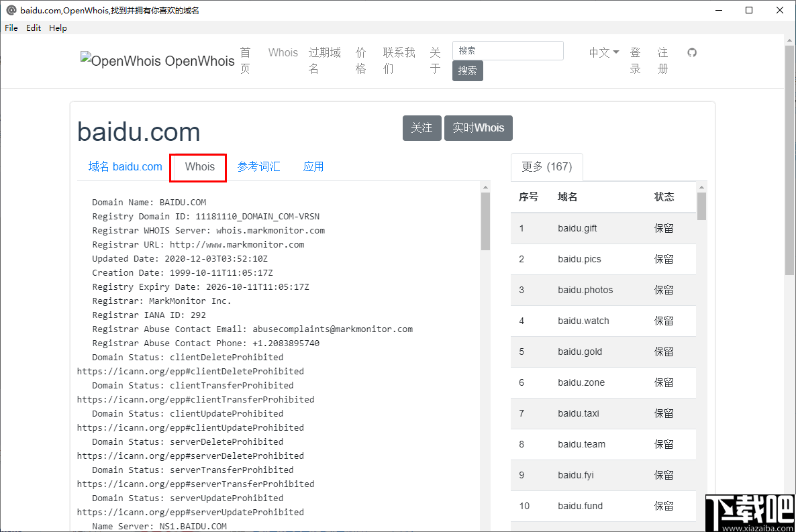Open the Help menu
The height and width of the screenshot is (532, 796).
point(58,28)
